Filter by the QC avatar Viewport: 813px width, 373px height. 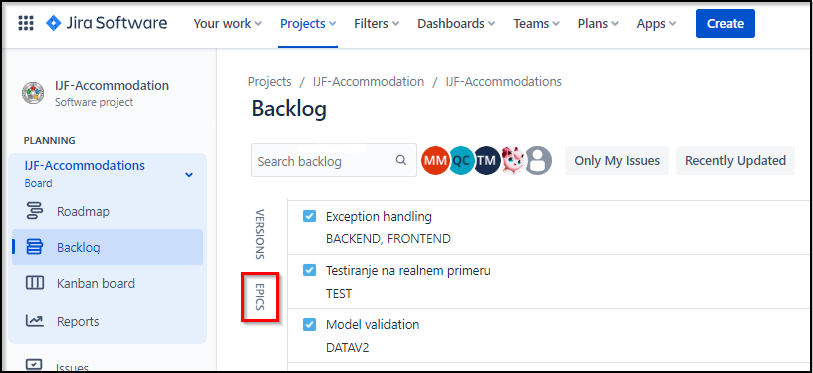click(460, 161)
